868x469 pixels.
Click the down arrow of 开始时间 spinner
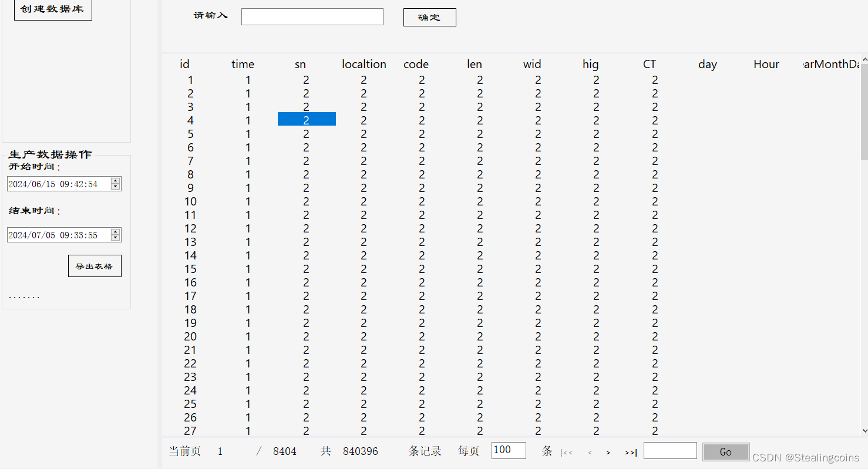(x=116, y=187)
